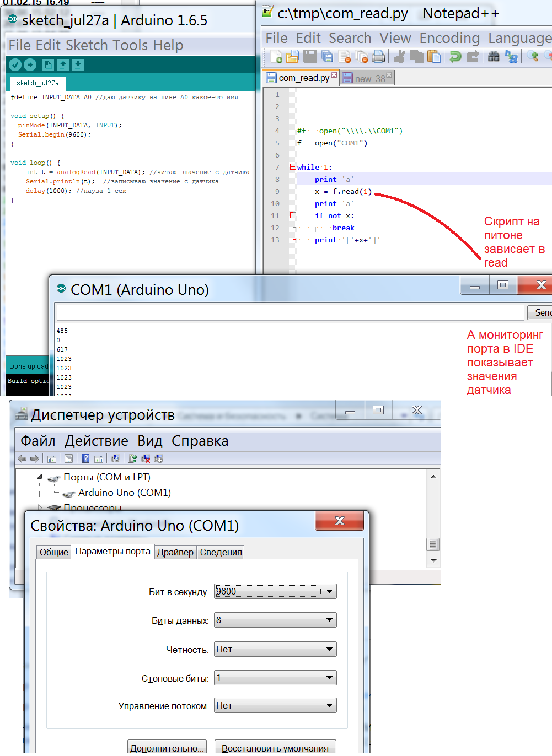
Task: Collapse the 'while 1:' fold marker in Notepad++
Action: click(x=293, y=167)
